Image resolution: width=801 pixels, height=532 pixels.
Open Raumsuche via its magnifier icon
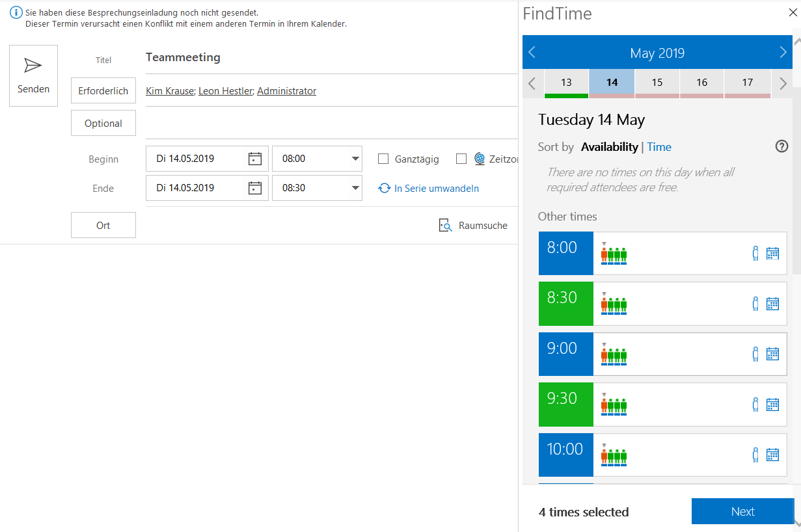coord(445,225)
